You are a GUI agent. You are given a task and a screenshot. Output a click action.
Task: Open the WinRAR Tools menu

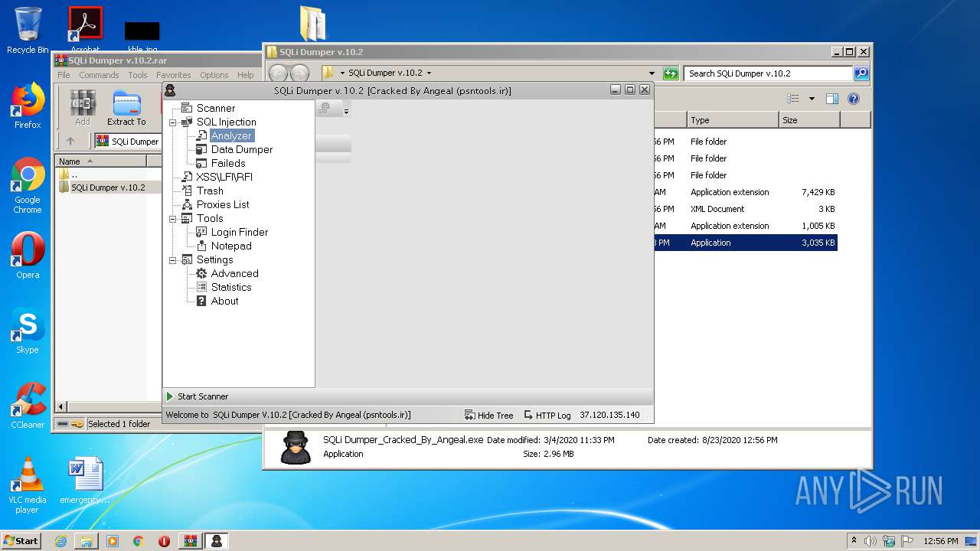coord(138,75)
